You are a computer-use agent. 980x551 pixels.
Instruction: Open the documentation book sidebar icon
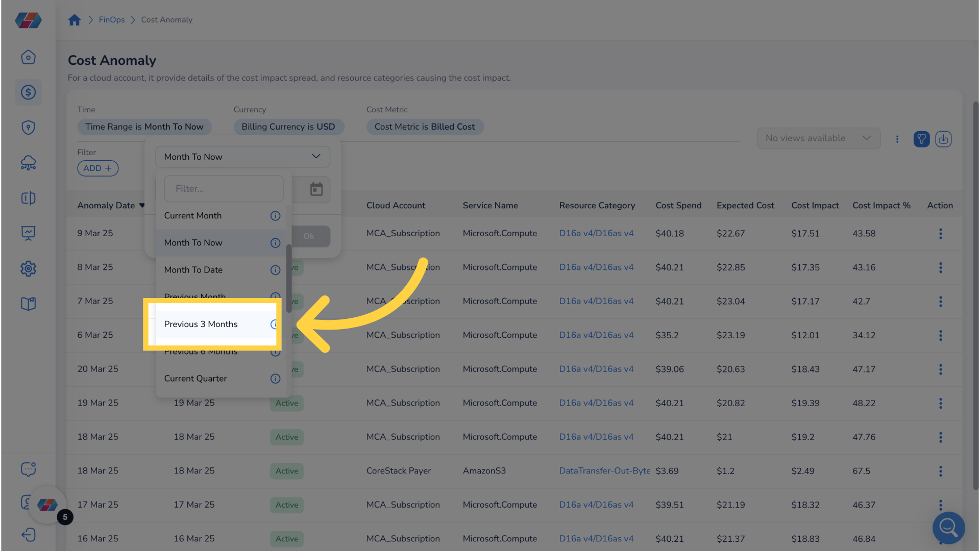pyautogui.click(x=28, y=304)
